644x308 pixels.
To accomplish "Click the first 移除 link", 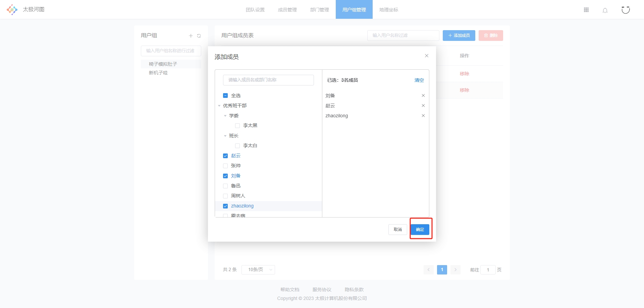I will pyautogui.click(x=465, y=74).
